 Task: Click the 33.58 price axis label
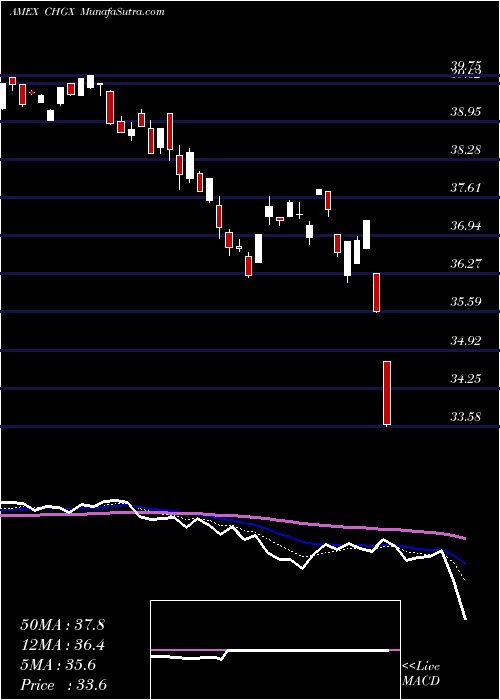click(x=466, y=417)
